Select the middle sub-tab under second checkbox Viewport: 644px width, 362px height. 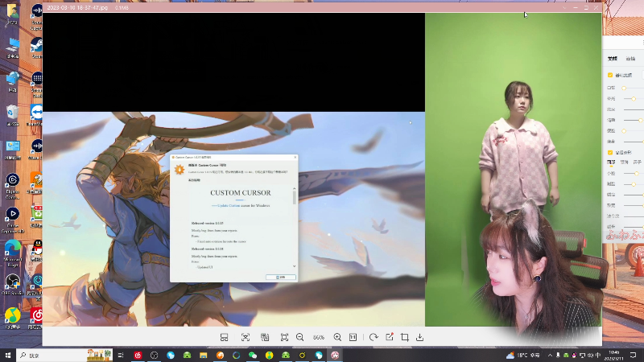625,162
